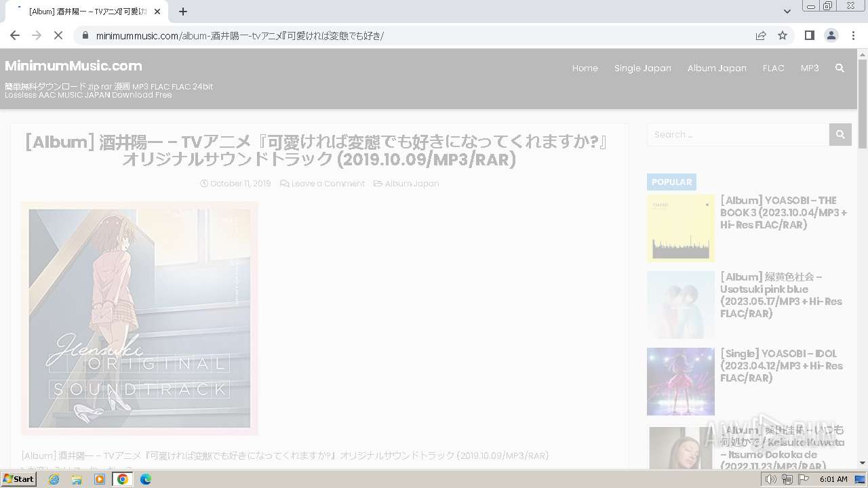Open YOASOBI IDOL single thumbnail
Viewport: 868px width, 488px height.
click(x=681, y=382)
